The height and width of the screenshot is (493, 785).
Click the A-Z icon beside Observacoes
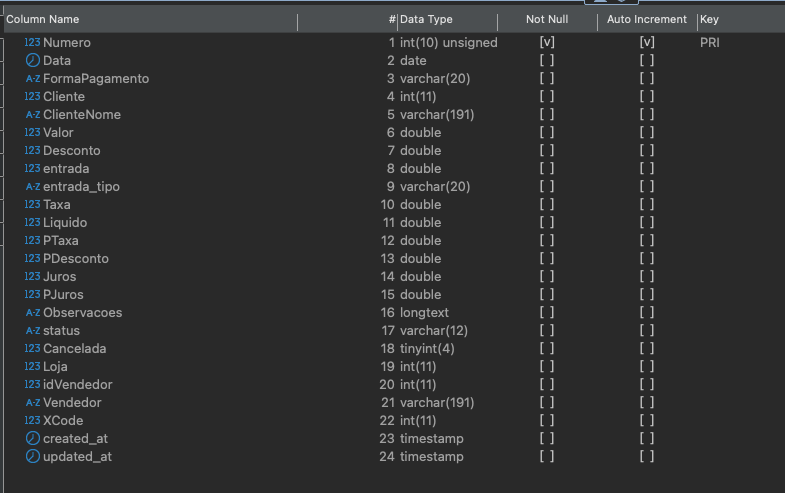32,313
